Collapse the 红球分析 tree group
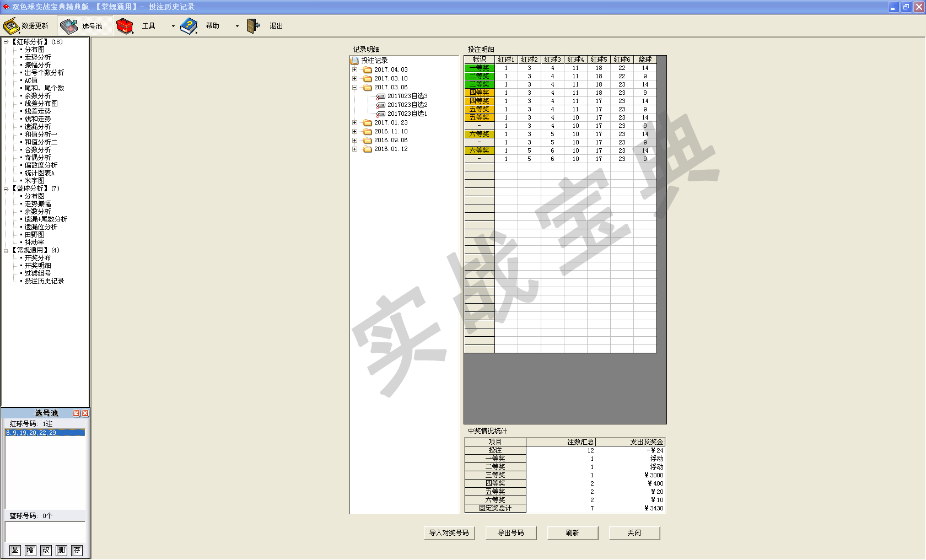This screenshot has height=560, width=926. (6, 42)
